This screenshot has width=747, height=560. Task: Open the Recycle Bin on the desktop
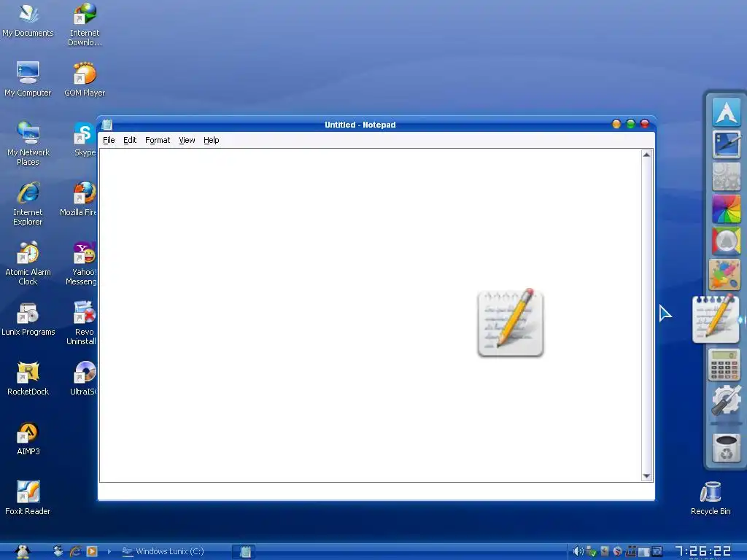tap(711, 498)
